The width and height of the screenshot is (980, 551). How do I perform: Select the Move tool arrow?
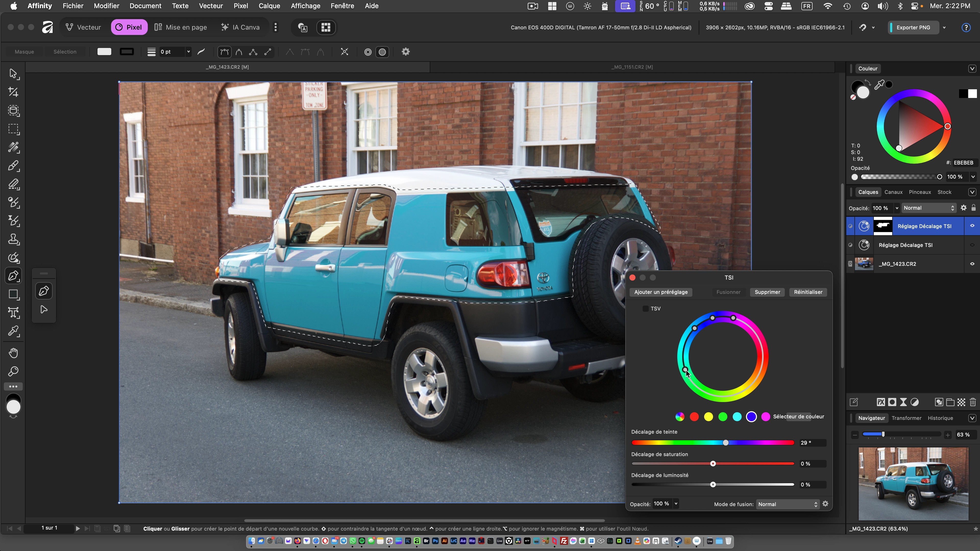pyautogui.click(x=13, y=73)
